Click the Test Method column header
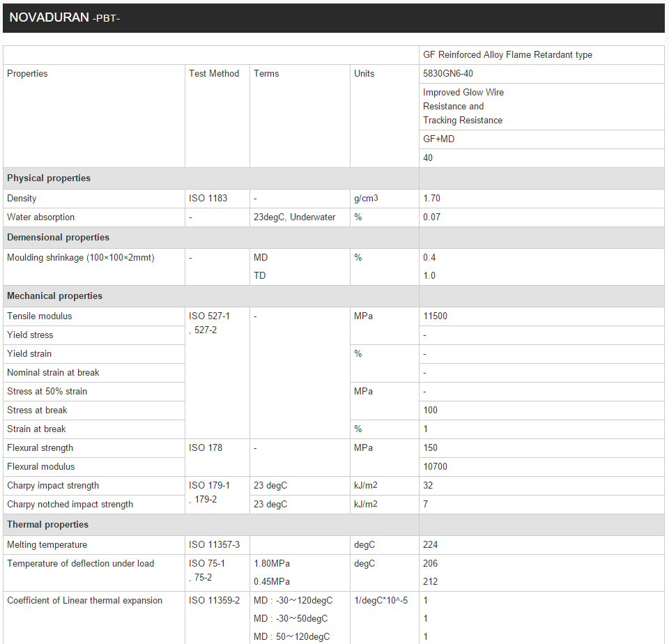This screenshot has width=669, height=644. click(214, 74)
